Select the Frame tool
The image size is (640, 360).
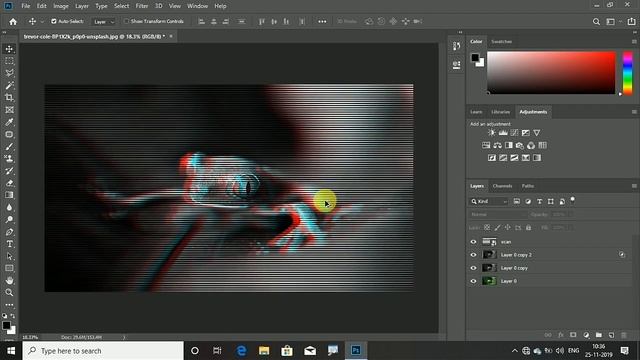click(x=9, y=110)
